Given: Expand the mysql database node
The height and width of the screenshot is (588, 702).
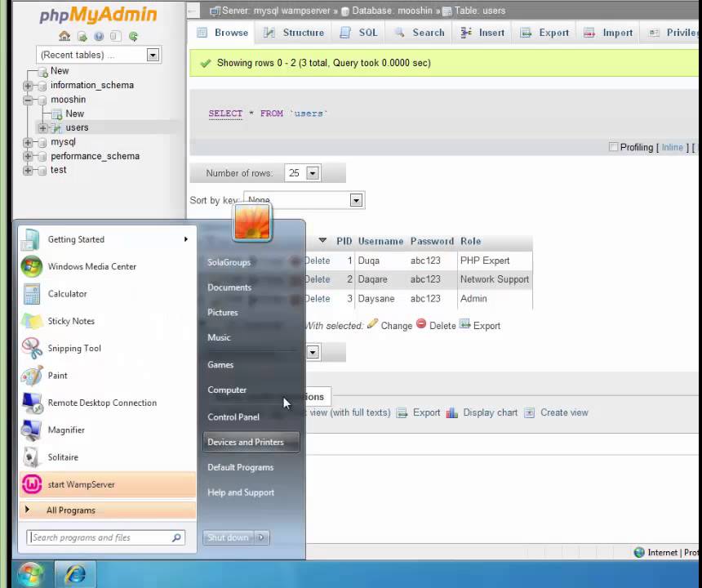Looking at the screenshot, I should click(x=28, y=142).
